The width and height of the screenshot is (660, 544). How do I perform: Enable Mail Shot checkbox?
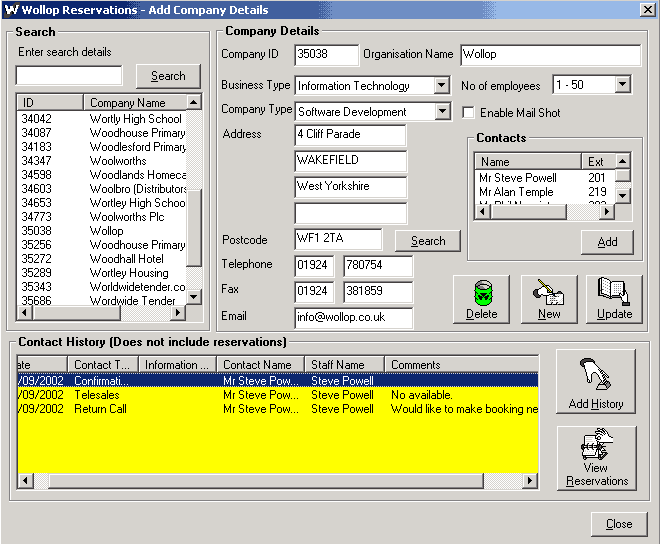(x=468, y=113)
